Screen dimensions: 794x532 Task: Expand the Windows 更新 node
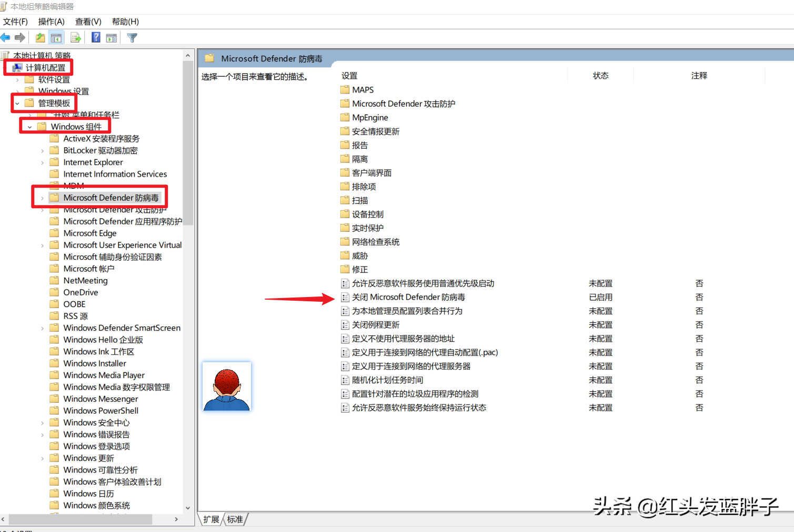(x=43, y=458)
